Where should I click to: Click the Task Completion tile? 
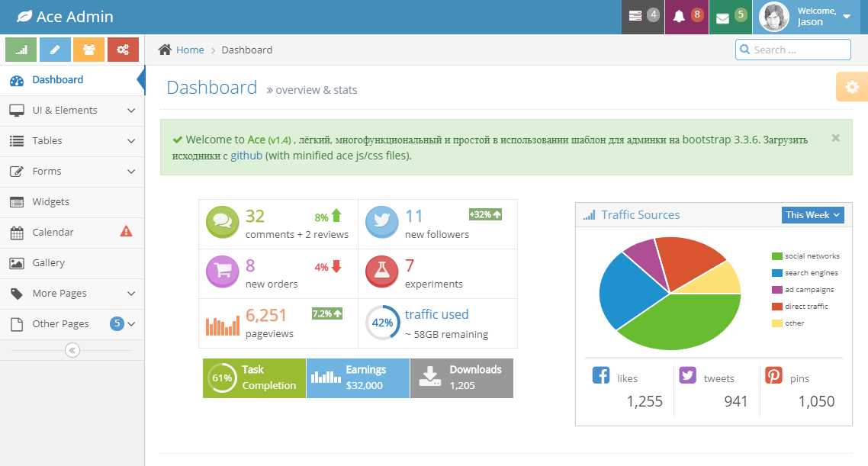(x=254, y=378)
